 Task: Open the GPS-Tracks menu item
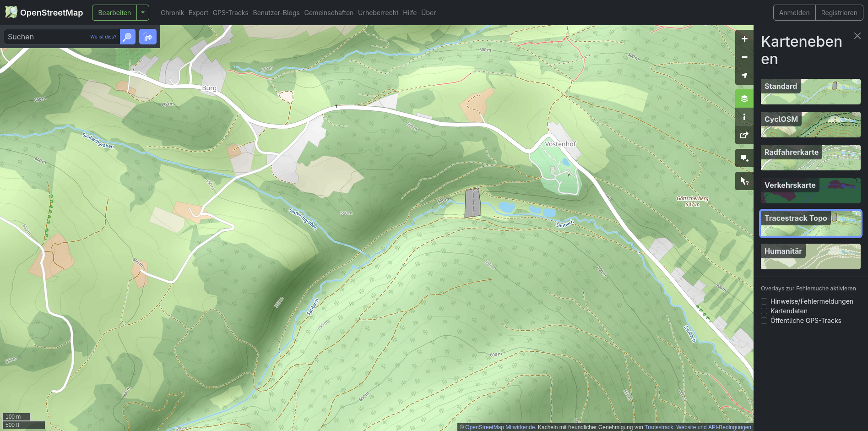point(230,13)
